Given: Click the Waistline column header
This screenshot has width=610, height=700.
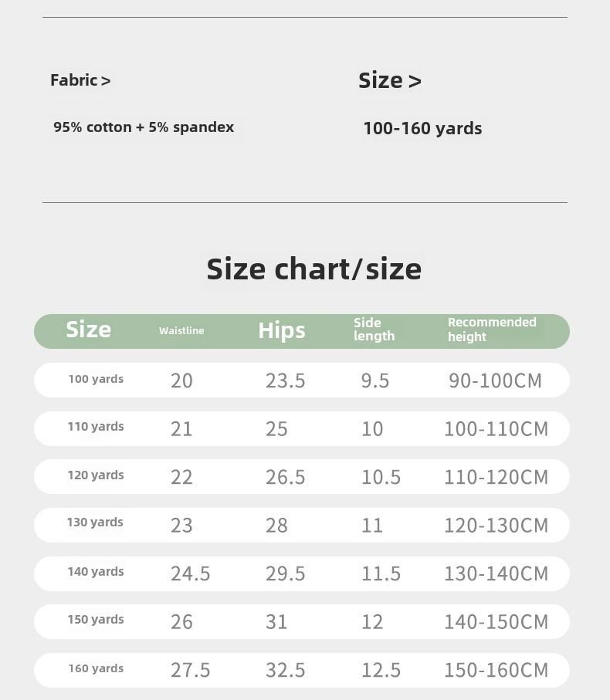Looking at the screenshot, I should tap(181, 331).
